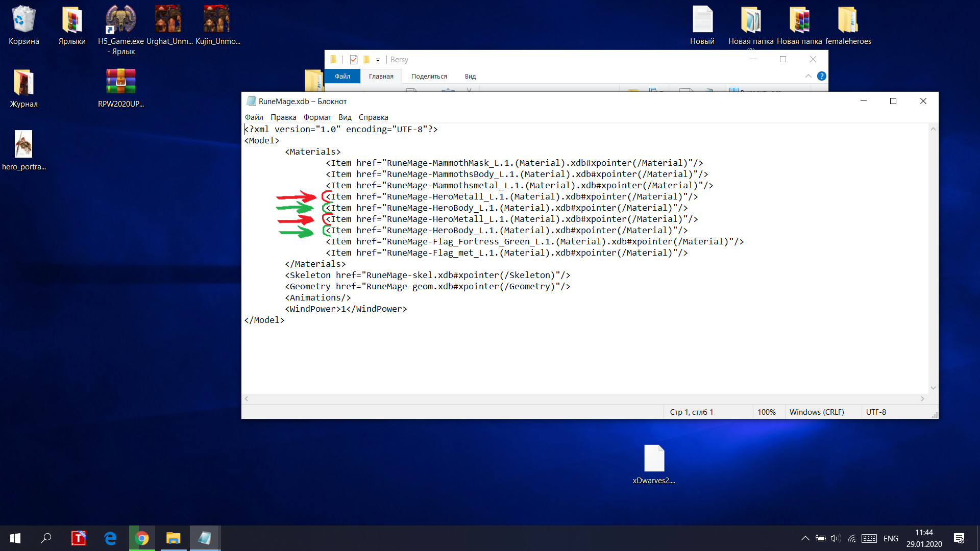The height and width of the screenshot is (551, 980).
Task: Open network status in system tray
Action: (852, 538)
